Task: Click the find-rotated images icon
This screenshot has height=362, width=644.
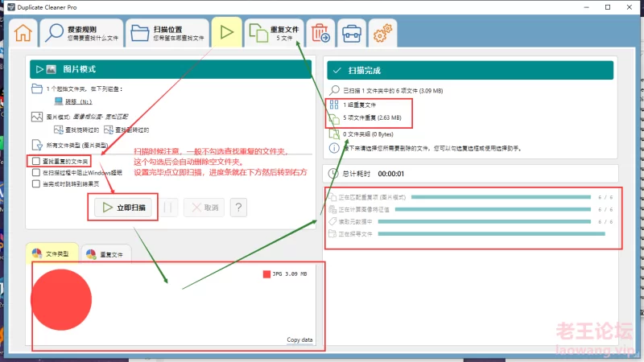Action: pos(58,130)
